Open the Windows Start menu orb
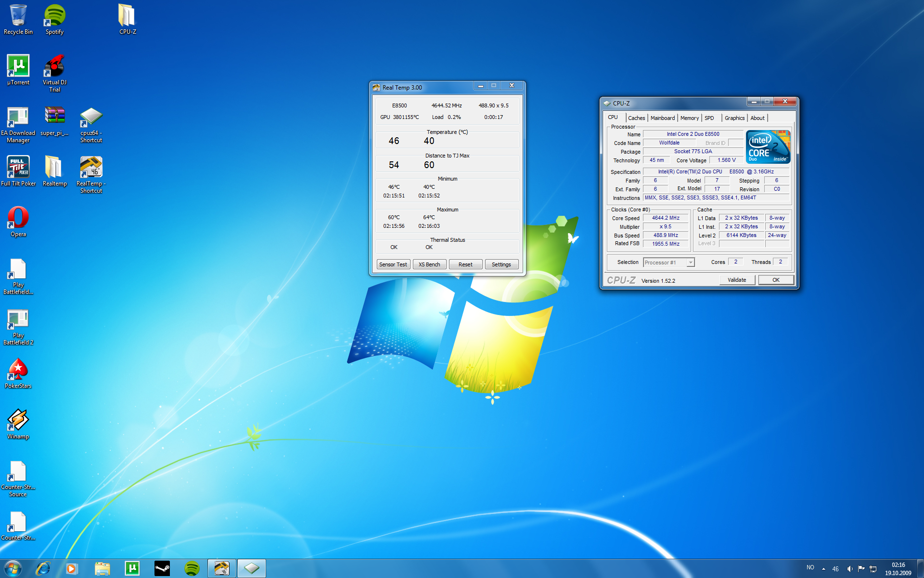Image resolution: width=924 pixels, height=578 pixels. (x=13, y=568)
